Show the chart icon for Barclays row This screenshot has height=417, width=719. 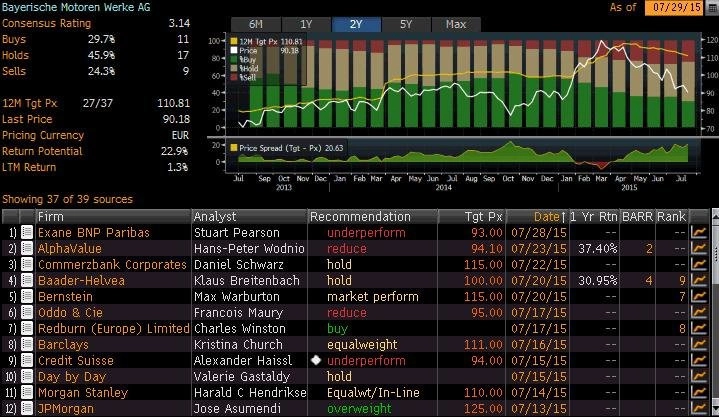tap(699, 345)
